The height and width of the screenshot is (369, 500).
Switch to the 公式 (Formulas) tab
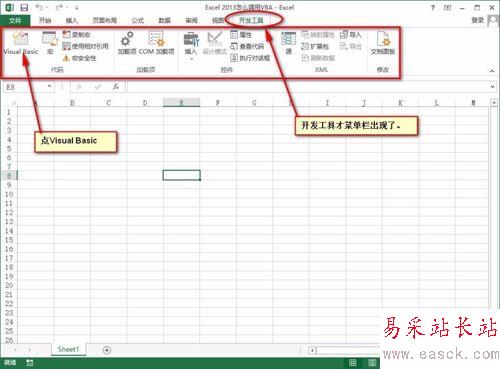click(x=137, y=20)
